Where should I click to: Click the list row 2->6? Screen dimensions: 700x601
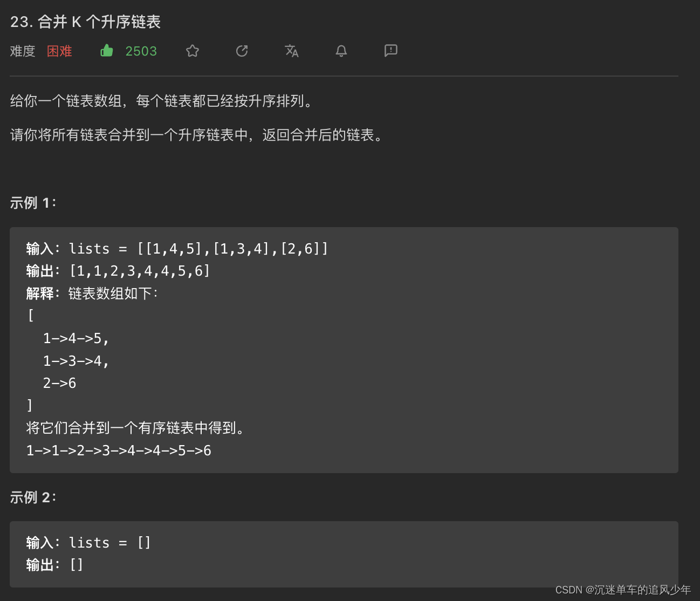click(59, 383)
